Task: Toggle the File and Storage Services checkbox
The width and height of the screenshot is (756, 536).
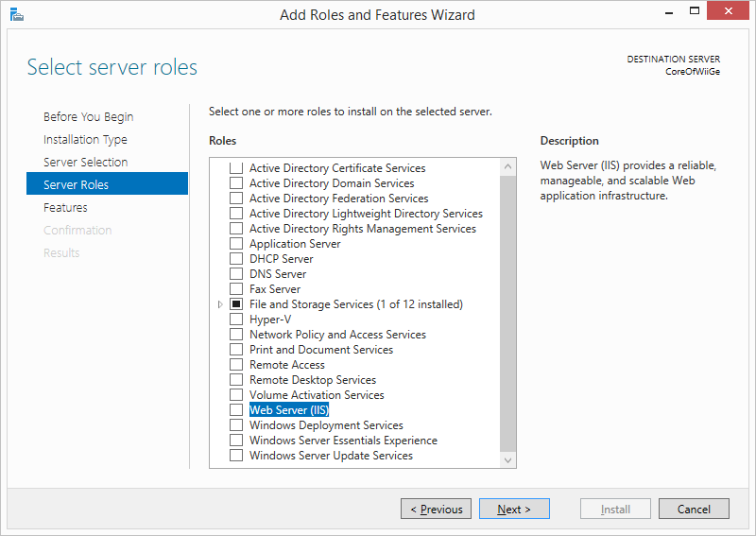Action: (x=236, y=304)
